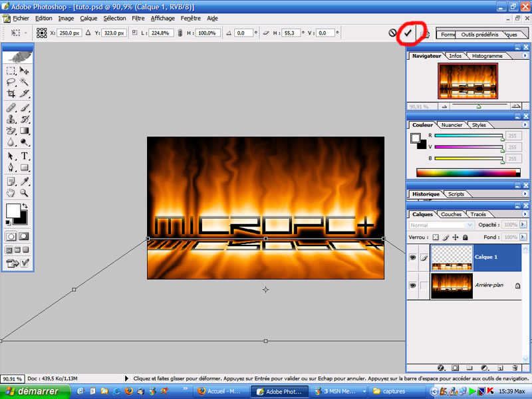Click the toolbox foreground color swatch
The height and width of the screenshot is (399, 532).
pyautogui.click(x=13, y=211)
